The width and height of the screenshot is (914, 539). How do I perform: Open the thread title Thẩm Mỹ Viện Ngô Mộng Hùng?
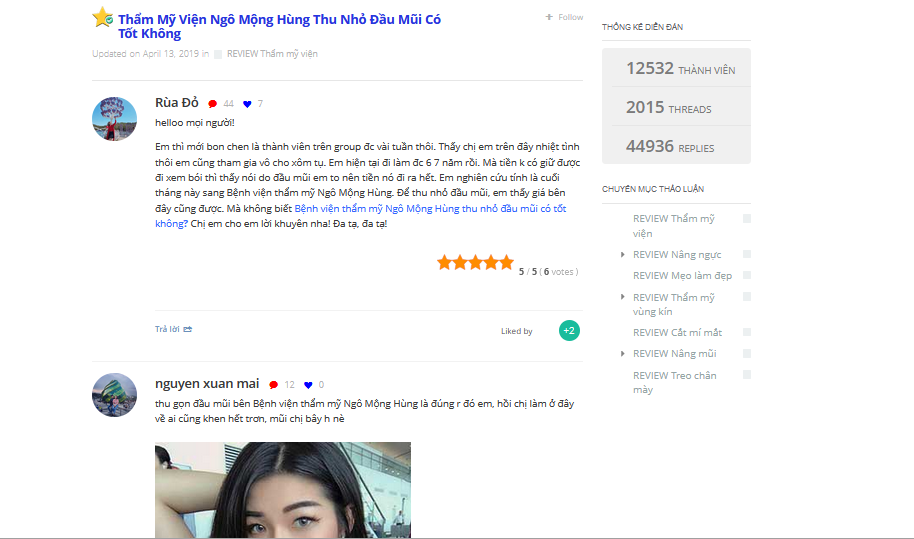tap(279, 26)
